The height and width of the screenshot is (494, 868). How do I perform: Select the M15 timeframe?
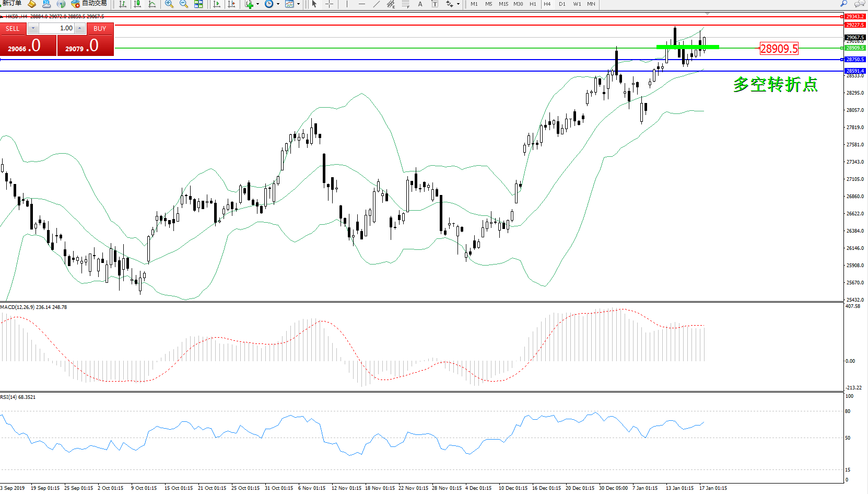click(503, 4)
